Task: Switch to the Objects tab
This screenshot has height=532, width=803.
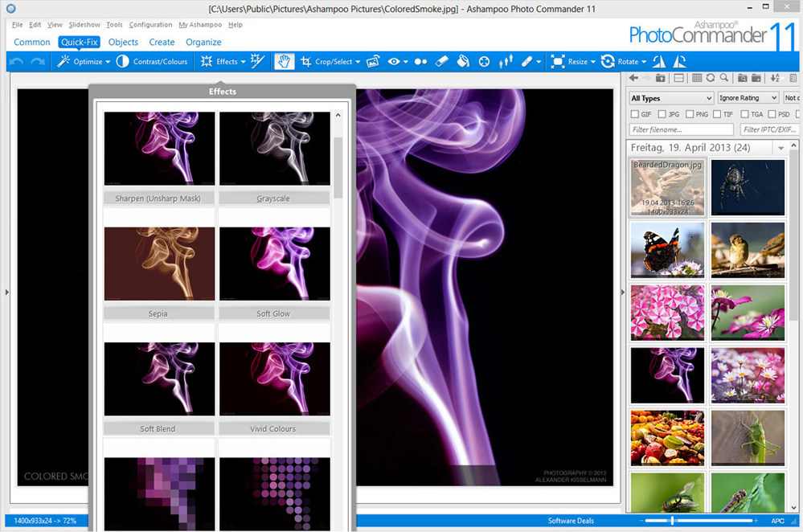Action: [x=123, y=42]
